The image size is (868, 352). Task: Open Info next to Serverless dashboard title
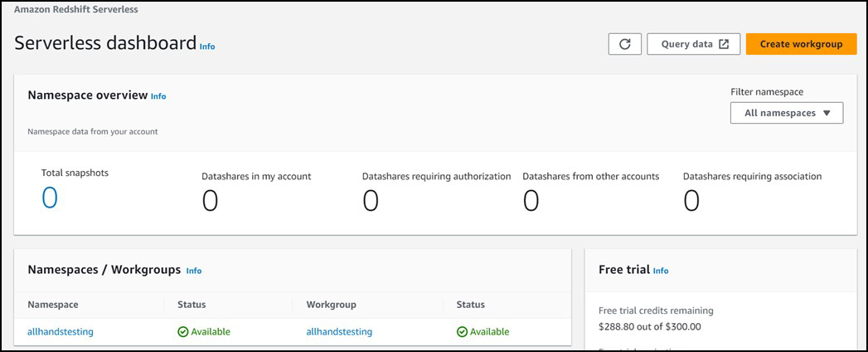click(x=207, y=46)
